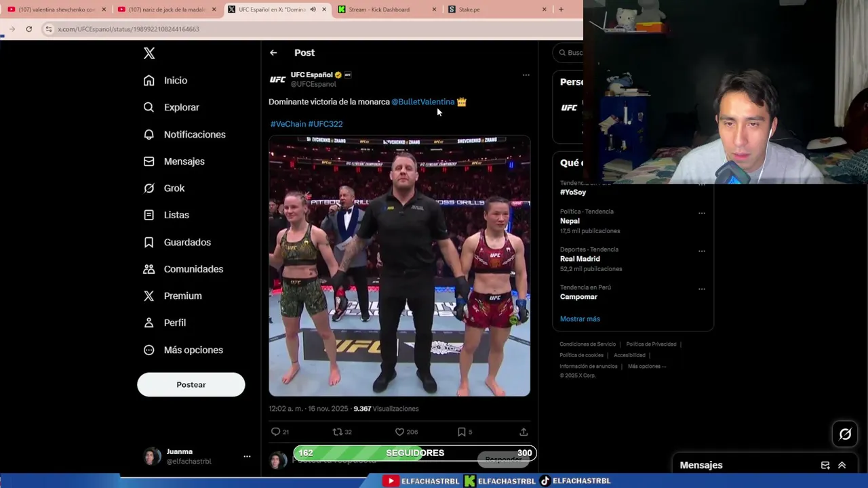Screen dimensions: 868x488
Task: Click the repost icon
Action: (x=337, y=432)
